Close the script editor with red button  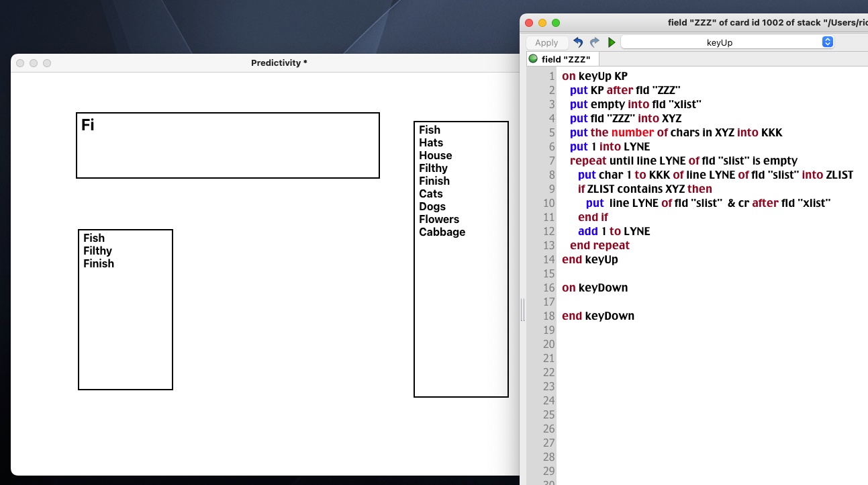click(529, 23)
